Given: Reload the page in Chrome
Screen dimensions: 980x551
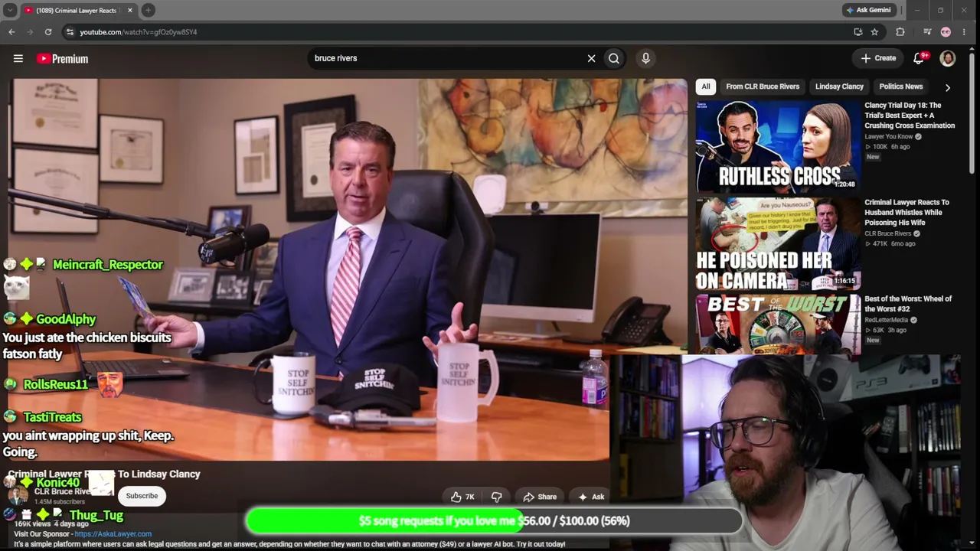Looking at the screenshot, I should 48,31.
